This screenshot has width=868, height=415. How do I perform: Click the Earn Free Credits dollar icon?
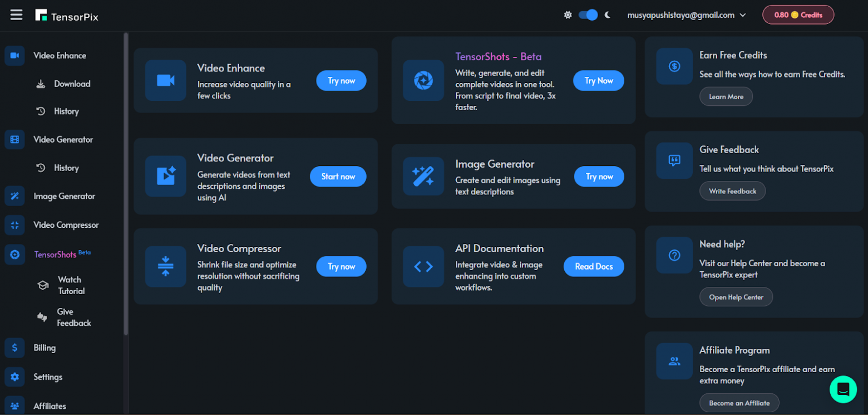[674, 66]
